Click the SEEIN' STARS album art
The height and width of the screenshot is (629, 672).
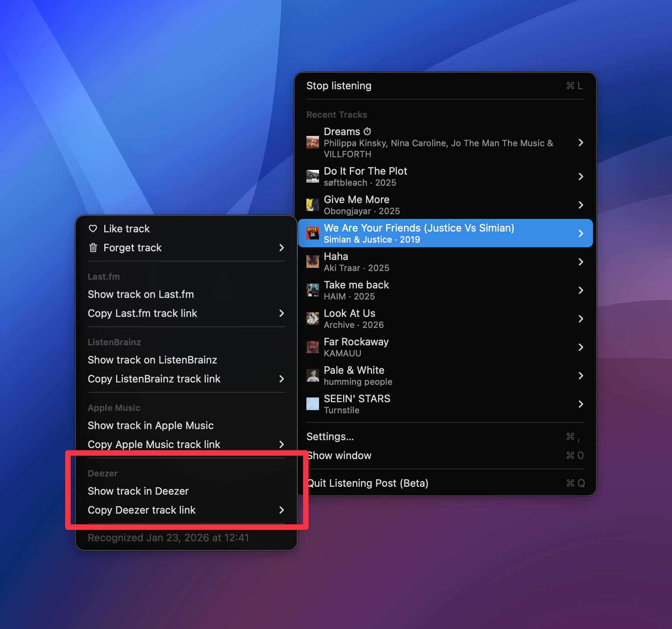coord(312,404)
